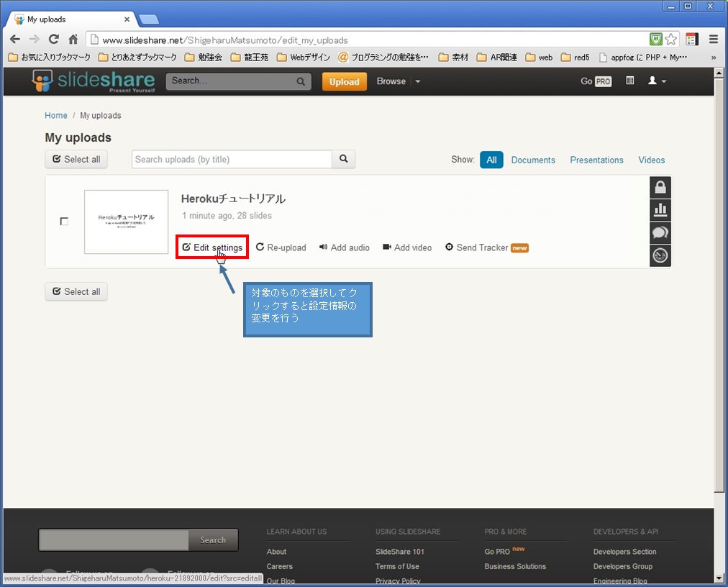
Task: Filter uploads by Documents
Action: pos(533,160)
